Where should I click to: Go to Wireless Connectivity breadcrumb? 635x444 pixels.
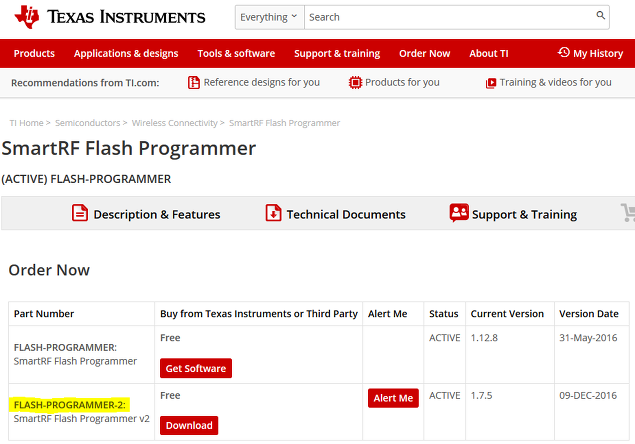coord(175,123)
